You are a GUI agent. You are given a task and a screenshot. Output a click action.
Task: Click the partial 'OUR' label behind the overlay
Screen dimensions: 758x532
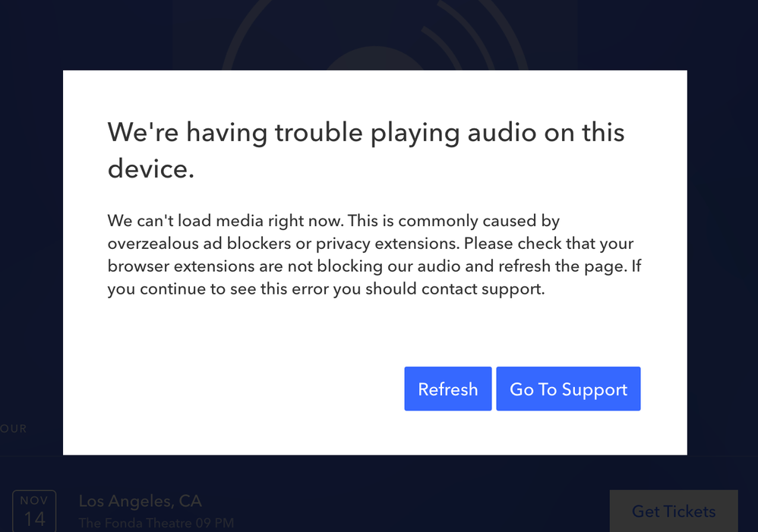click(14, 429)
